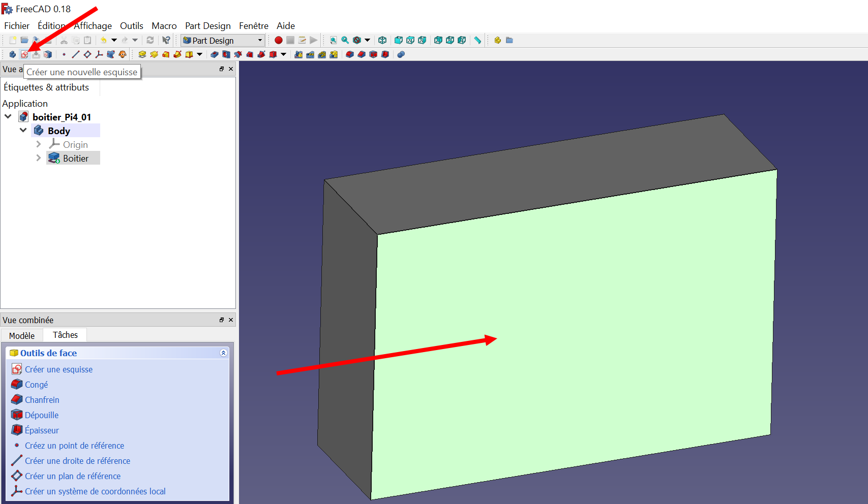Click the datum point tool icon
This screenshot has width=868, height=504.
(x=64, y=54)
